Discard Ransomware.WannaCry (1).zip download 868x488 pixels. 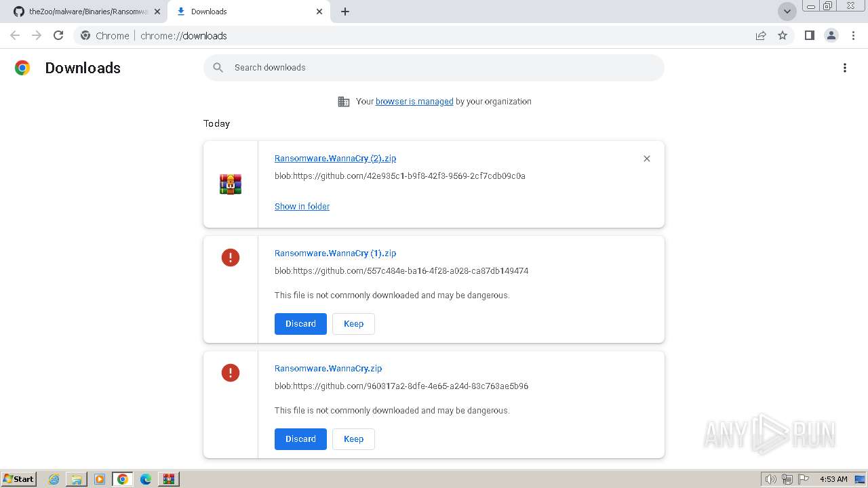coord(300,324)
